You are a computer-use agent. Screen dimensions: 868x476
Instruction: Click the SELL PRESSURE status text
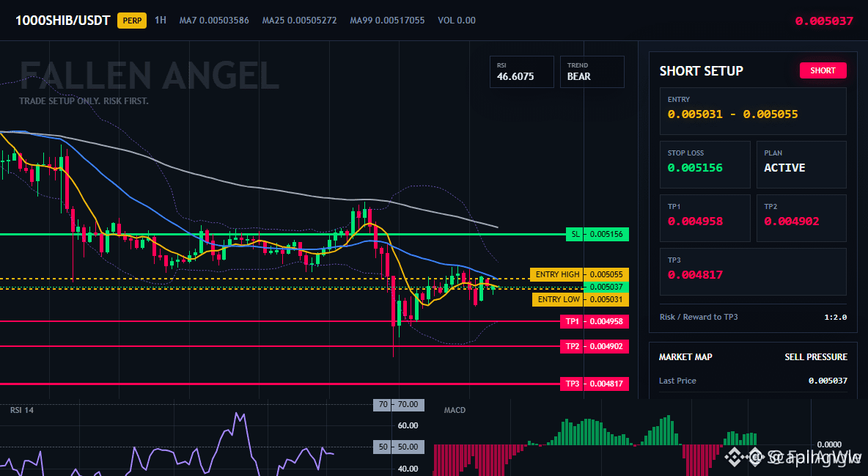(x=816, y=357)
